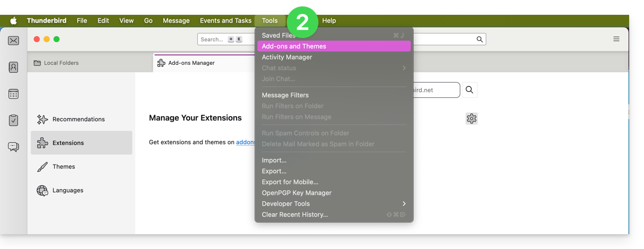Open the Recommendations category

78,119
